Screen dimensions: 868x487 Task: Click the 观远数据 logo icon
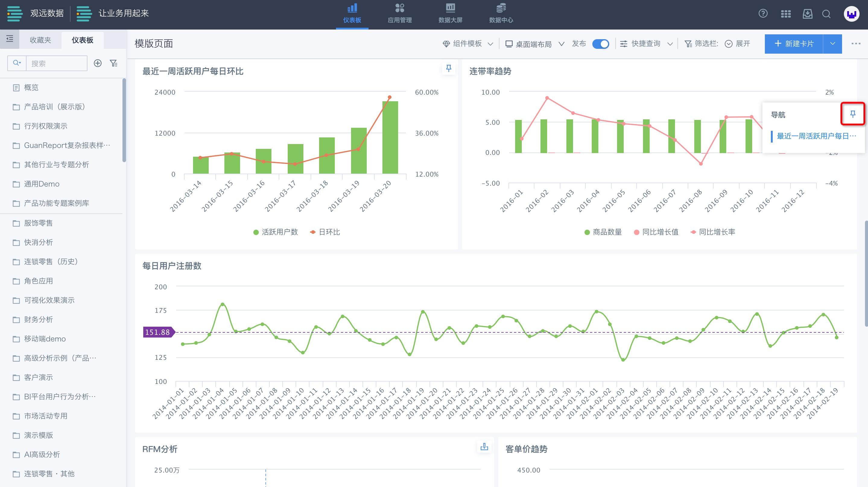click(x=15, y=14)
